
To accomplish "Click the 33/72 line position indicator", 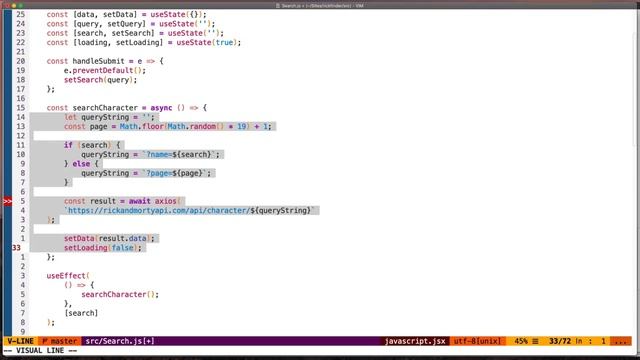I will tap(560, 341).
